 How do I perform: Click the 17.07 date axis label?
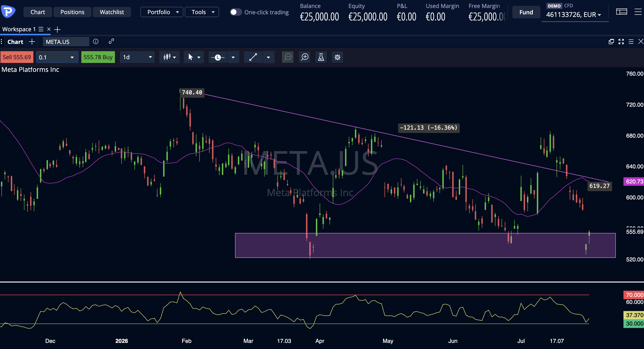click(x=557, y=341)
